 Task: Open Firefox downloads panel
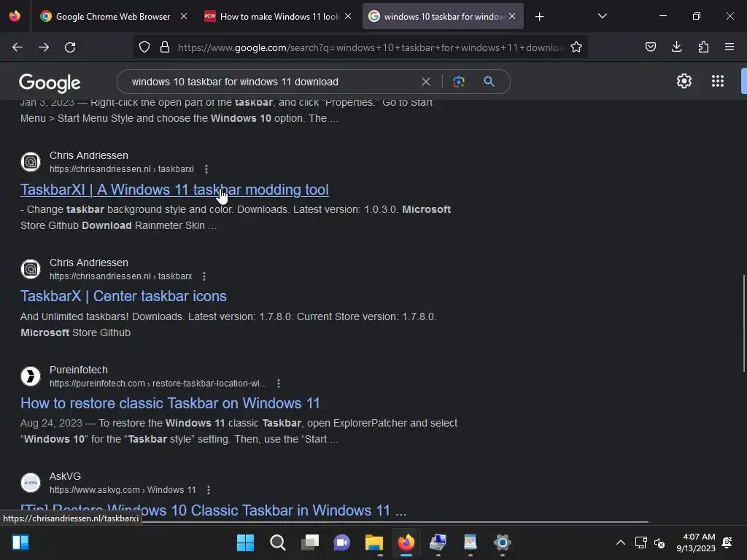coord(676,47)
